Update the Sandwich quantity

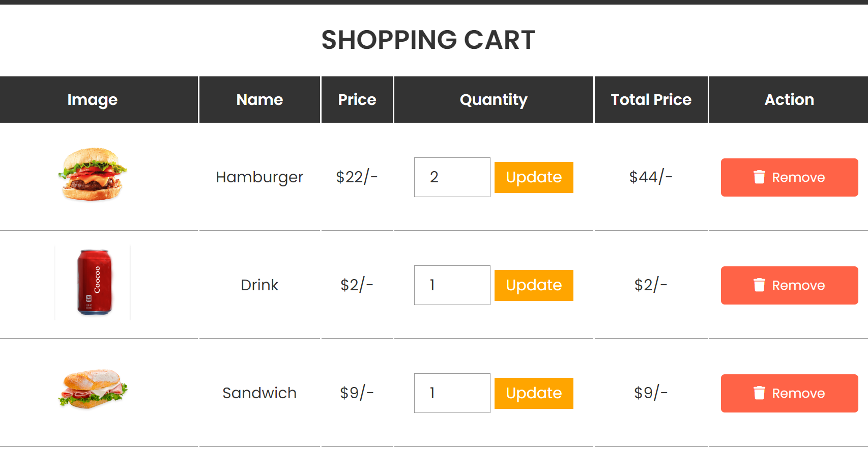[x=534, y=393]
